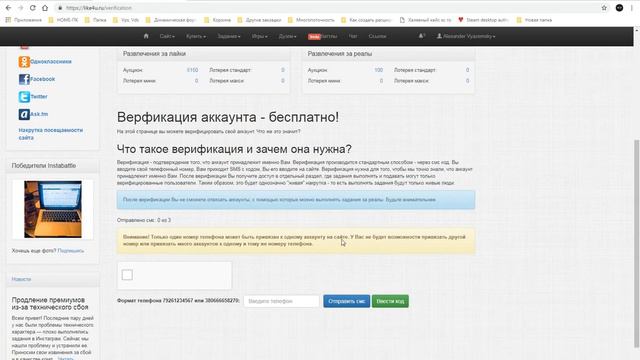Expand the Купить dropdown in the navbar
Viewport: 640px width, 360px height.
click(x=196, y=36)
